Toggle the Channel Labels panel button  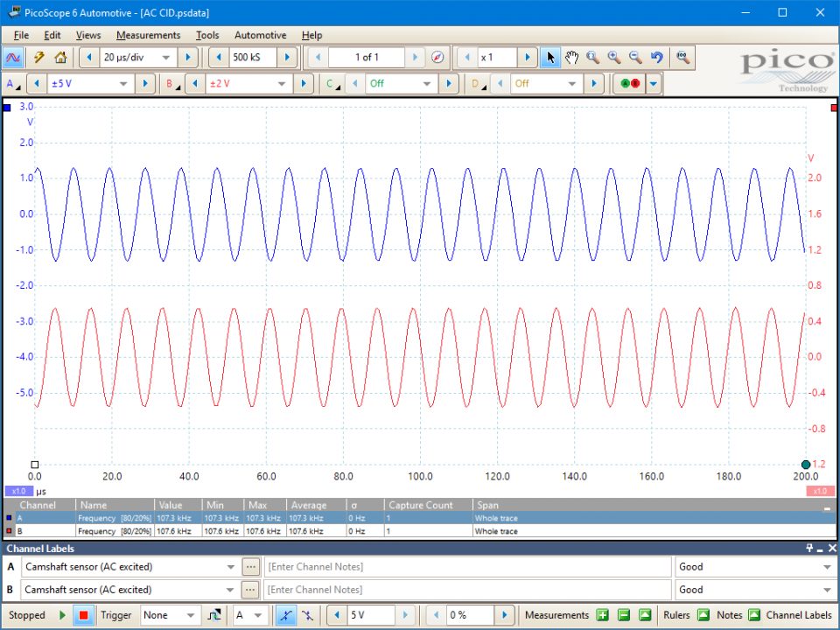coord(799,615)
